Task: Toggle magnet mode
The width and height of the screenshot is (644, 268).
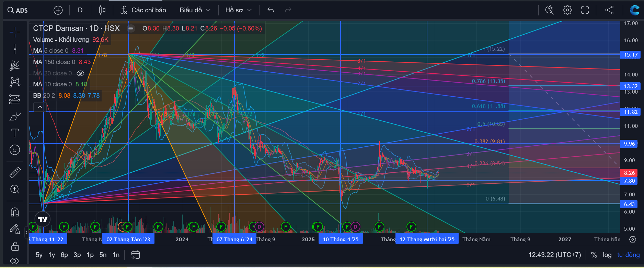Action: click(15, 212)
